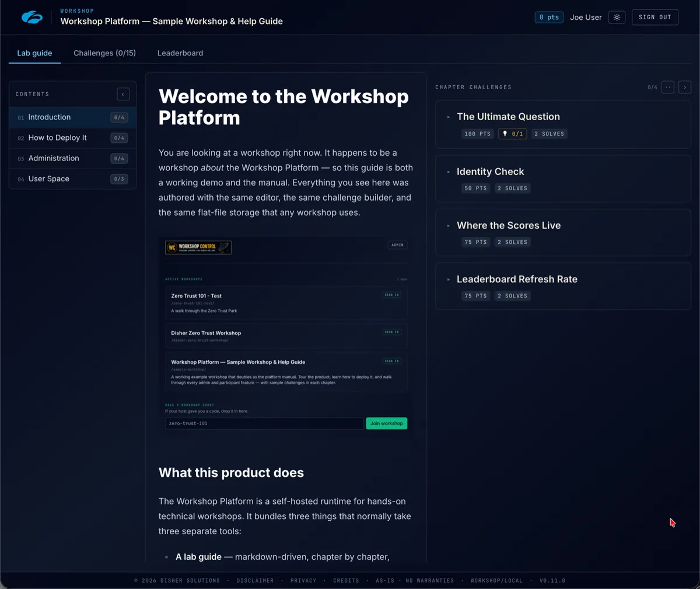This screenshot has height=589, width=700.
Task: Select the 04 User Space chapter
Action: coord(73,178)
